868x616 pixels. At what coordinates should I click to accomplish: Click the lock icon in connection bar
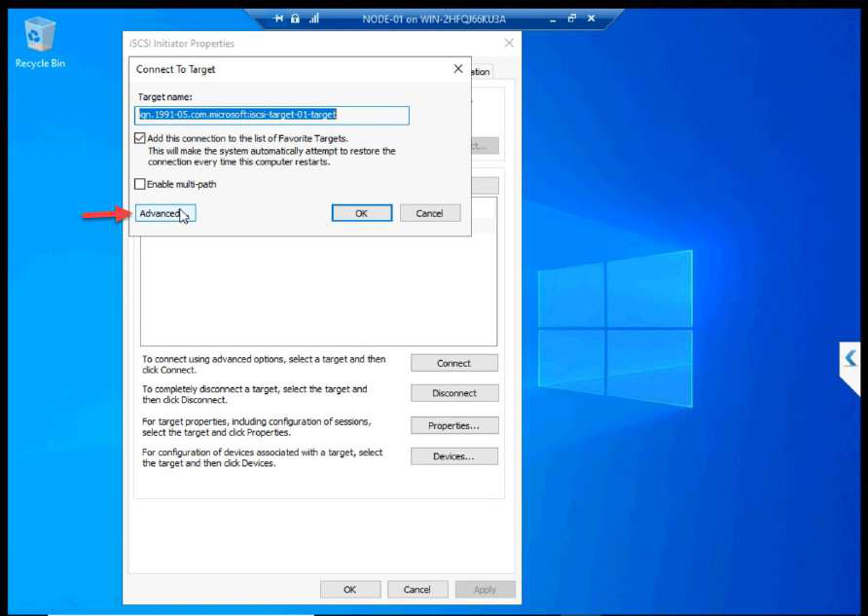[x=295, y=18]
